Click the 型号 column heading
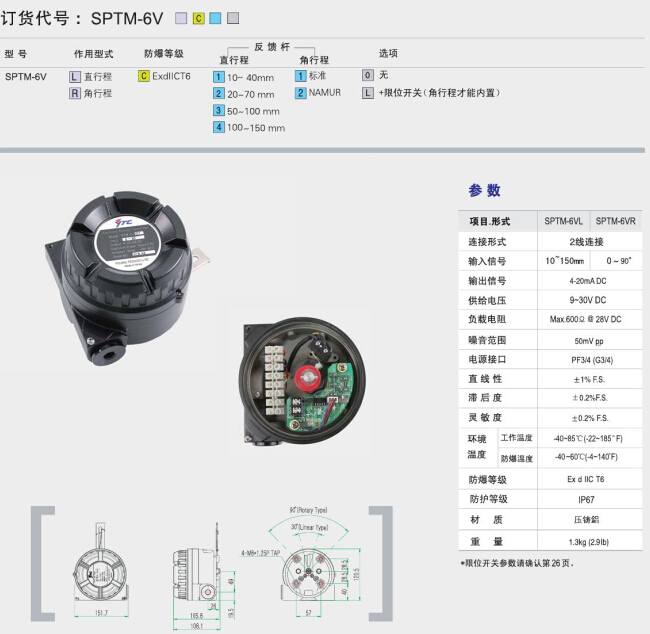650x634 pixels. pyautogui.click(x=16, y=54)
